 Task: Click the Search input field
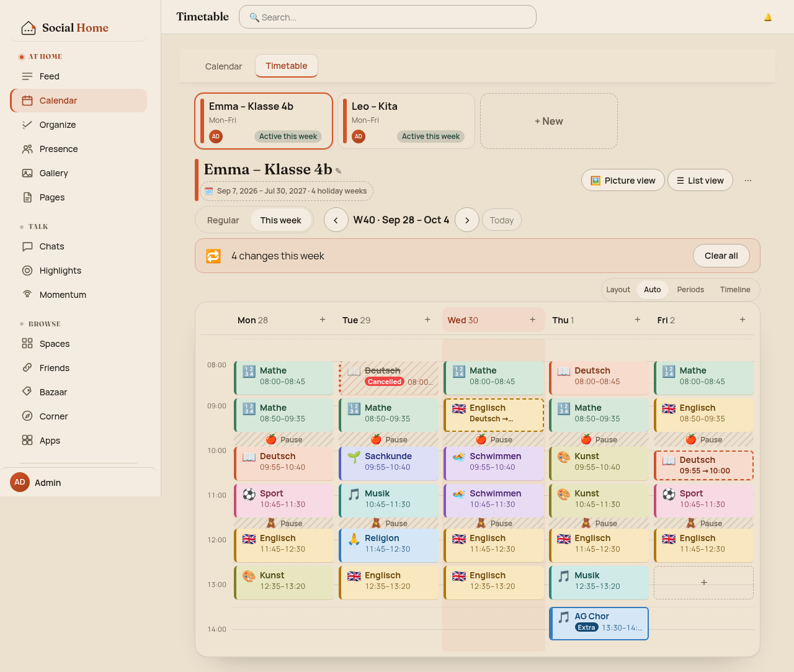388,17
